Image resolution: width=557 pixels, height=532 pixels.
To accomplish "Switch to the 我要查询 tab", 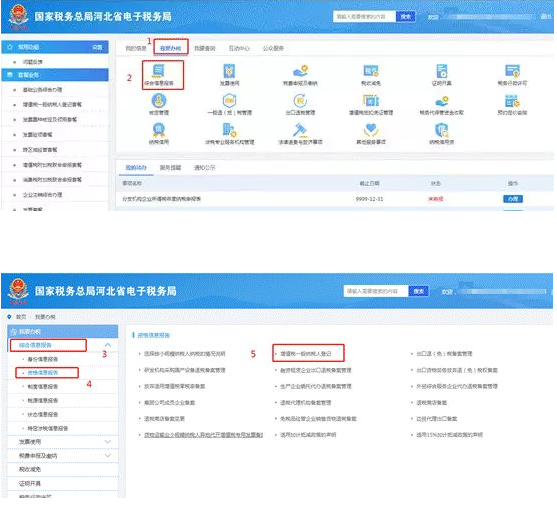I will click(205, 48).
